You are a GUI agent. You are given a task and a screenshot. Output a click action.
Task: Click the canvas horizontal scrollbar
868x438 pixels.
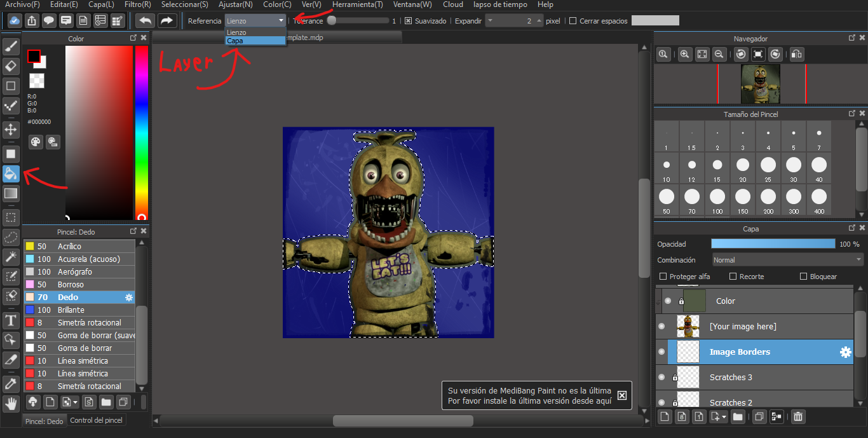pyautogui.click(x=402, y=421)
